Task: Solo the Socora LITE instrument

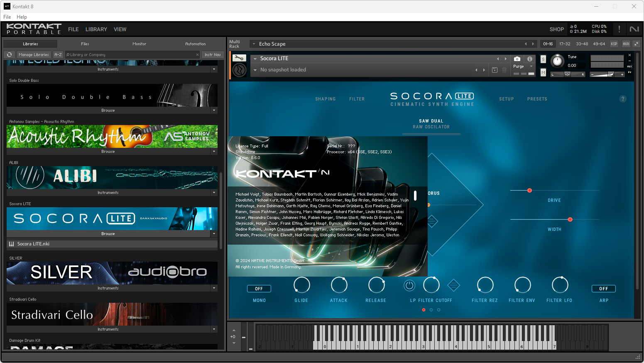Action: click(543, 59)
